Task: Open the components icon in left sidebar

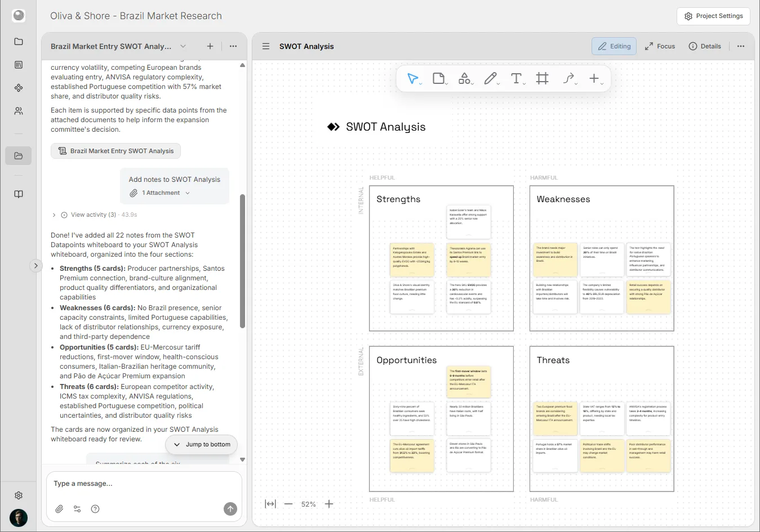Action: 19,88
